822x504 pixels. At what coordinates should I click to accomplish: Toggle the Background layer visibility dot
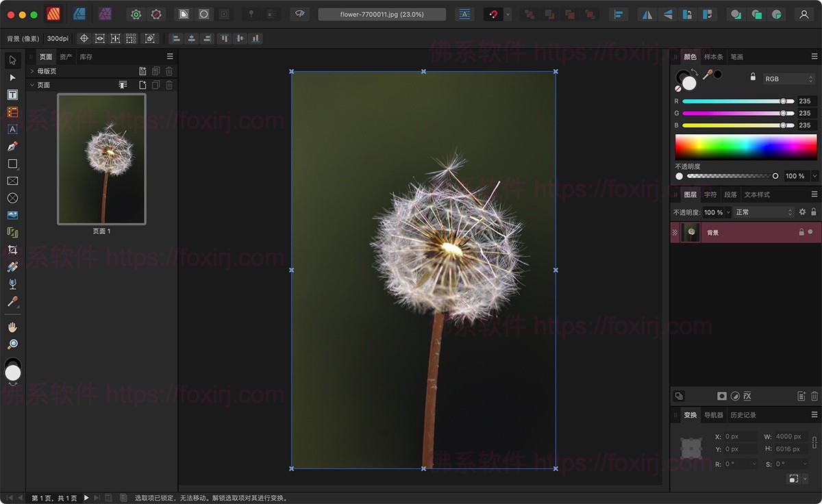[810, 233]
